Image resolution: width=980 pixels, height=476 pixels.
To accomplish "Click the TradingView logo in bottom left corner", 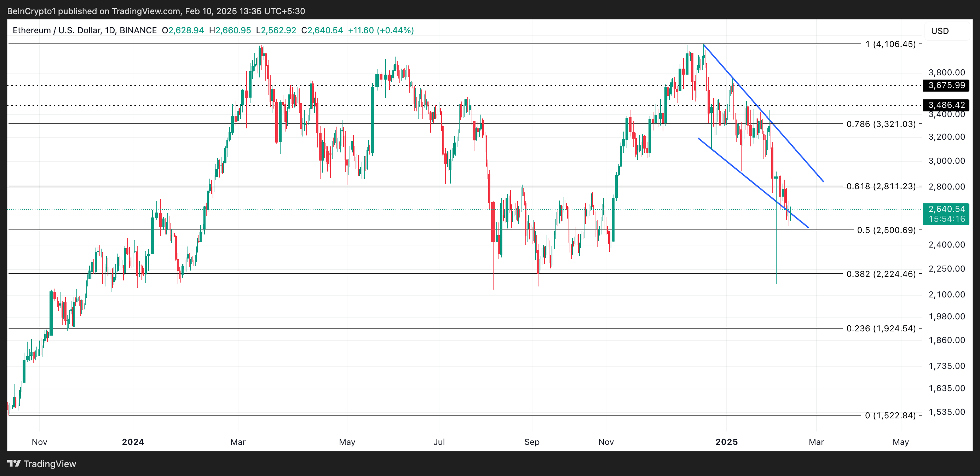I will [42, 464].
